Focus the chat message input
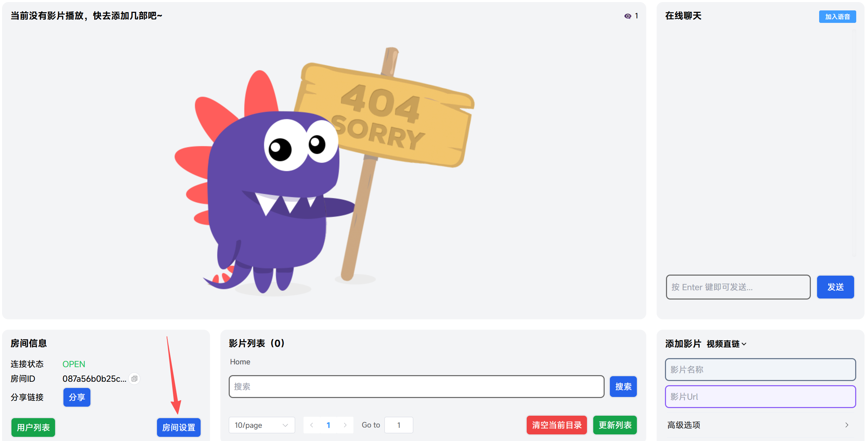Image resolution: width=868 pixels, height=441 pixels. 738,287
